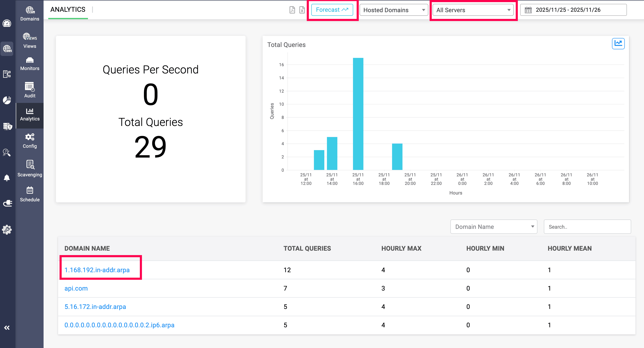Click the PDF export icon

coord(292,10)
